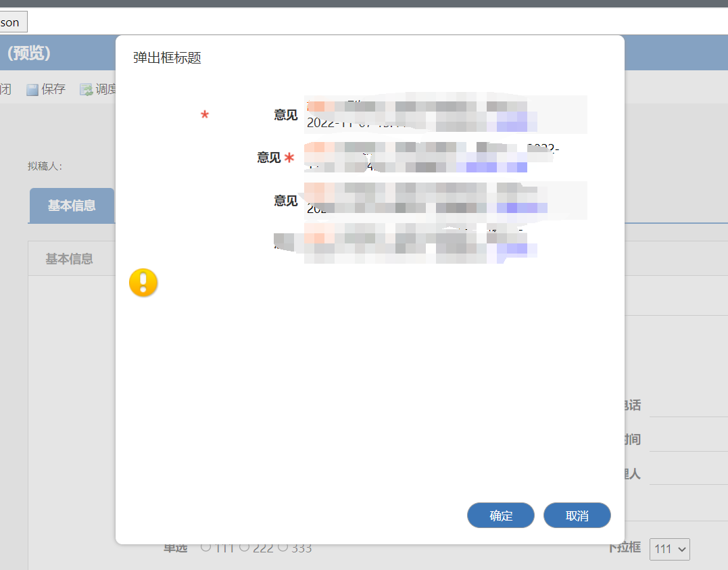Click the 调度 schedule icon in the toolbar
The height and width of the screenshot is (570, 728).
tap(84, 88)
